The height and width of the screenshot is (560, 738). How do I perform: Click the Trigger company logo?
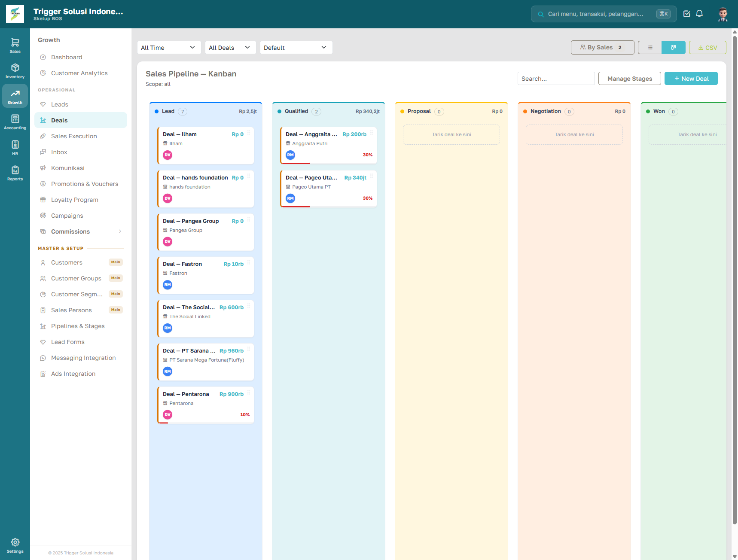click(15, 14)
